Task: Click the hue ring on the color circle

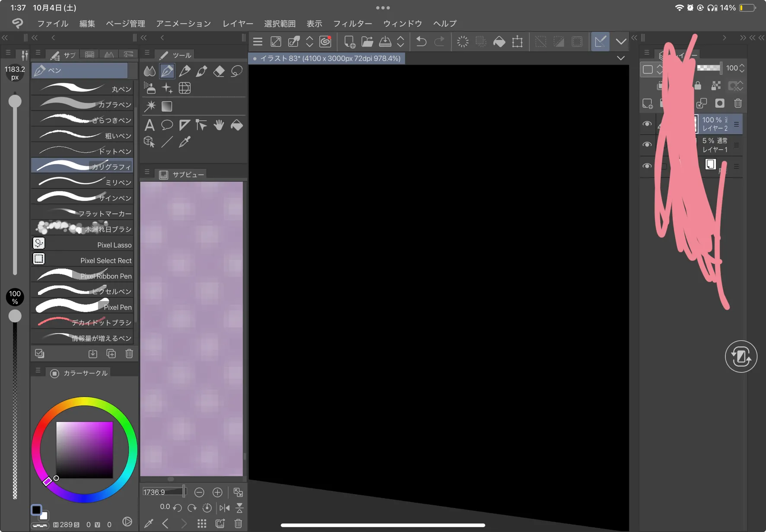Action: [x=84, y=402]
